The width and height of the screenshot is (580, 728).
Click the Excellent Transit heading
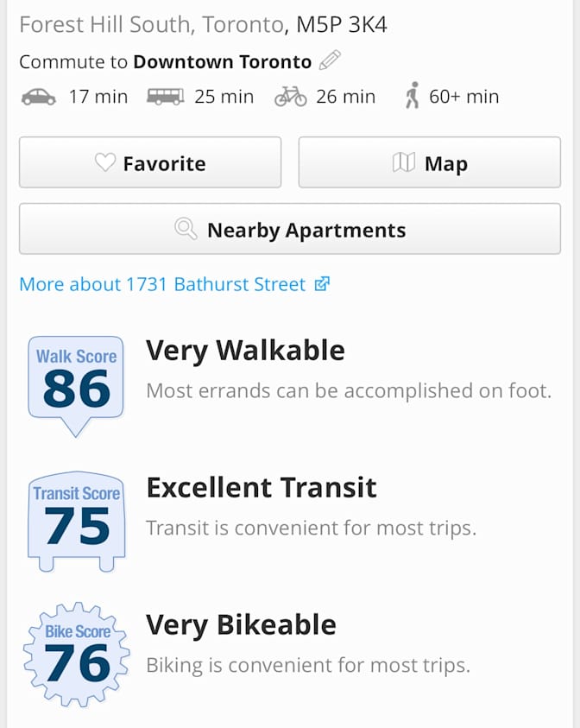262,488
